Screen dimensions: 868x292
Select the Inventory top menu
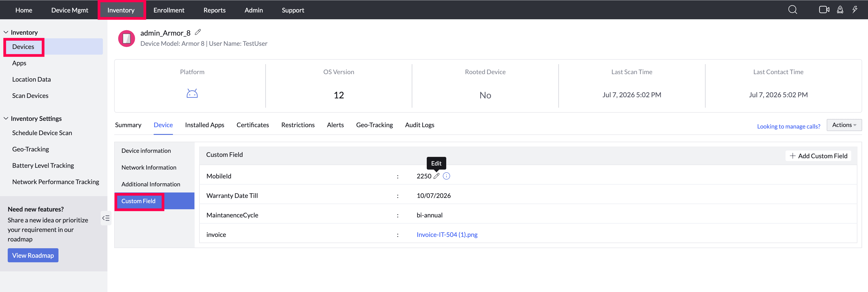[x=121, y=10]
